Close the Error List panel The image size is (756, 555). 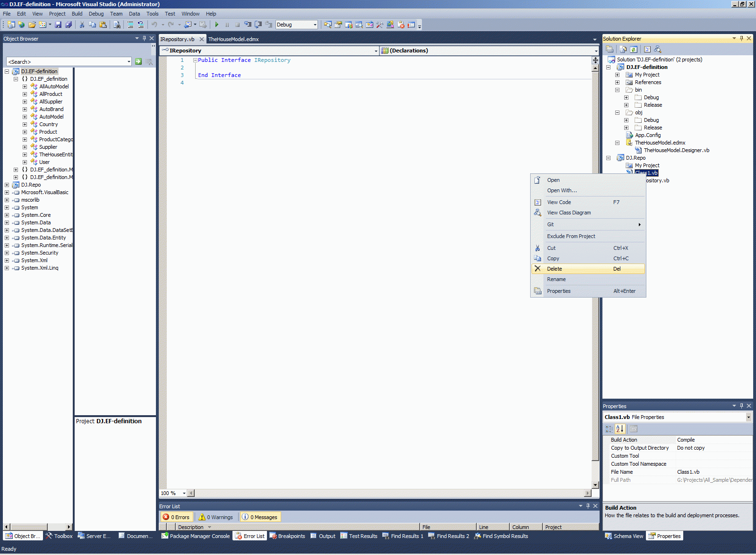(595, 506)
